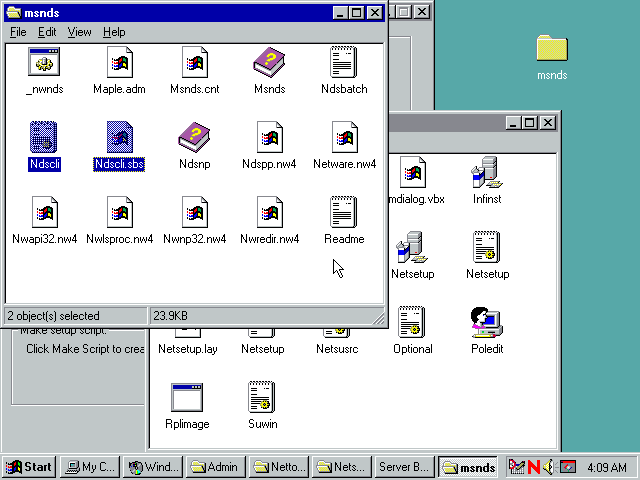This screenshot has height=480, width=640.
Task: Select the Readme text file icon
Action: click(344, 212)
